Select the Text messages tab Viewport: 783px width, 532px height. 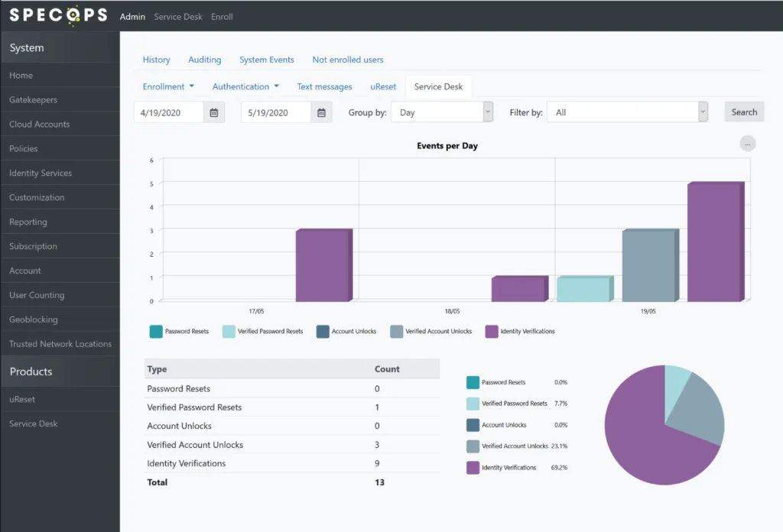click(x=324, y=86)
